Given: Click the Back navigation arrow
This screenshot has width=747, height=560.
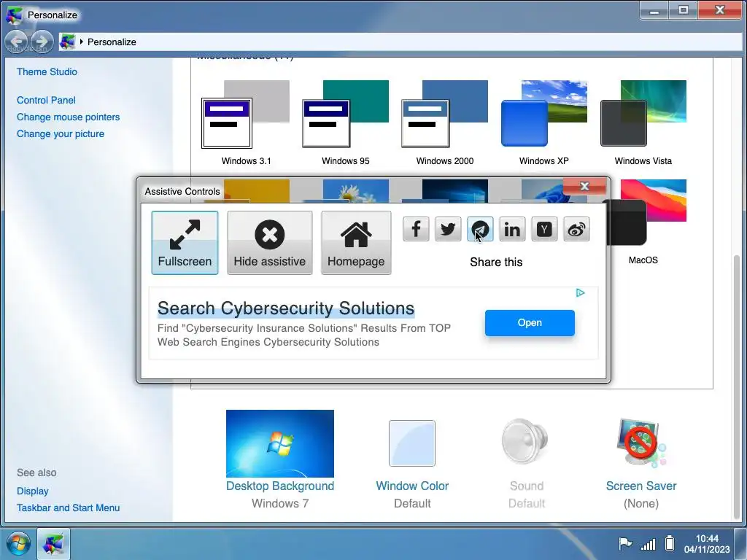Looking at the screenshot, I should [x=18, y=42].
